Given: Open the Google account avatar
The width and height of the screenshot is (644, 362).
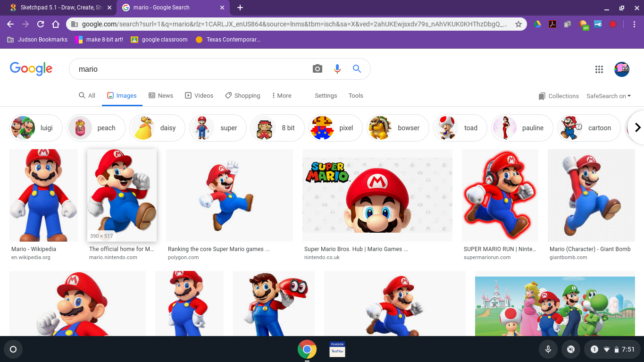Looking at the screenshot, I should (x=622, y=69).
